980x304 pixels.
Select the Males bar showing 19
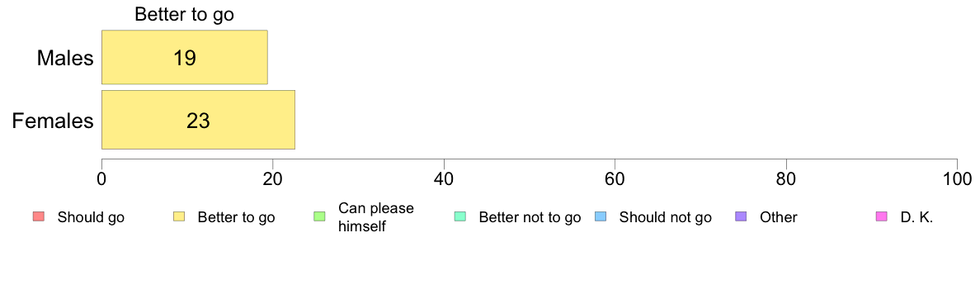pos(185,57)
